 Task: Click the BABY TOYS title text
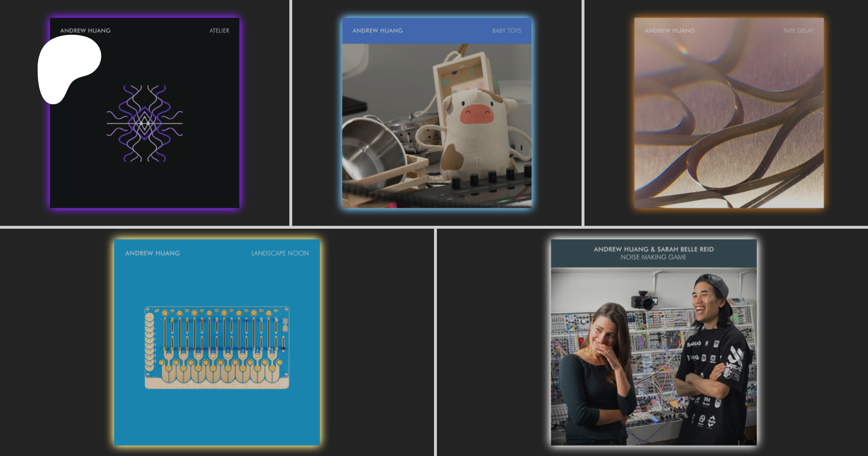(506, 30)
